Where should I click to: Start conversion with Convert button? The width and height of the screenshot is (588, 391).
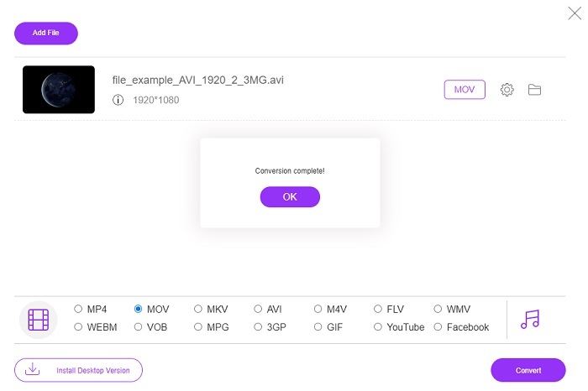coord(528,370)
